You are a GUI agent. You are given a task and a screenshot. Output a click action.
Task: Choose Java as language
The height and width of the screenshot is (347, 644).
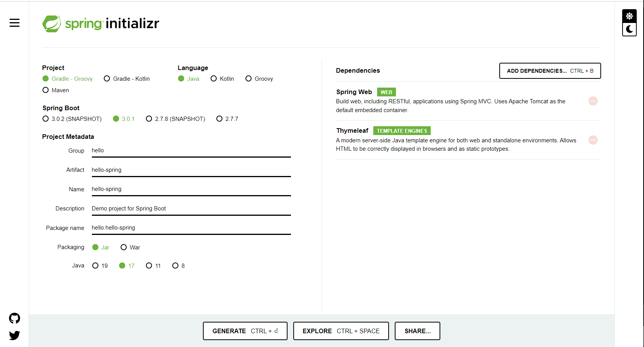(x=189, y=79)
